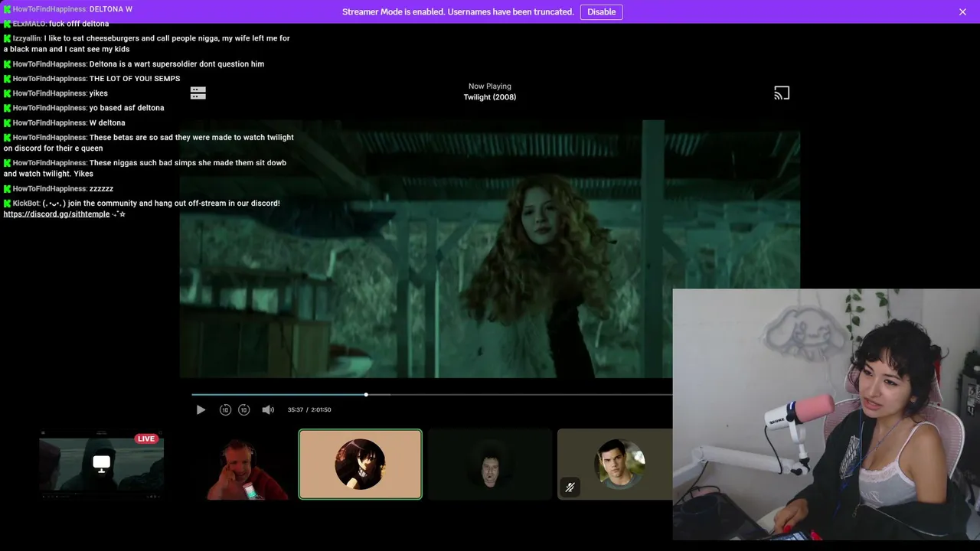980x551 pixels.
Task: Click the chat message 'THE LOT OF YOU! SEMPS'
Action: (x=135, y=79)
